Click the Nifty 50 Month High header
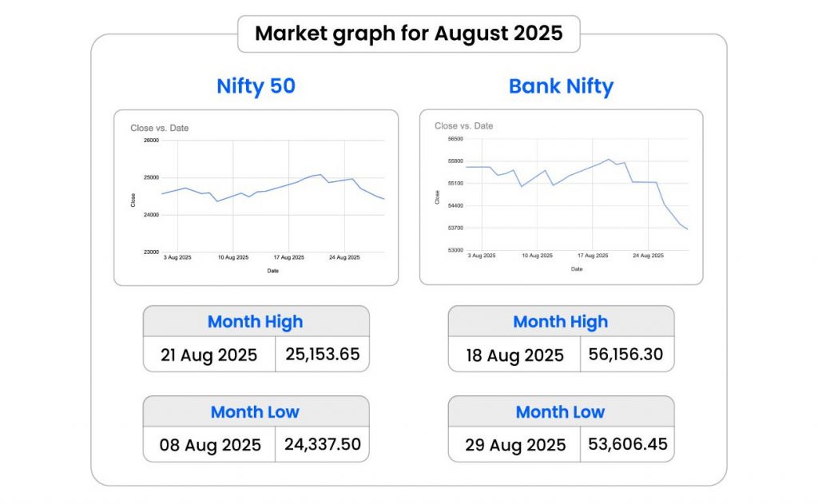The height and width of the screenshot is (504, 818). (256, 322)
